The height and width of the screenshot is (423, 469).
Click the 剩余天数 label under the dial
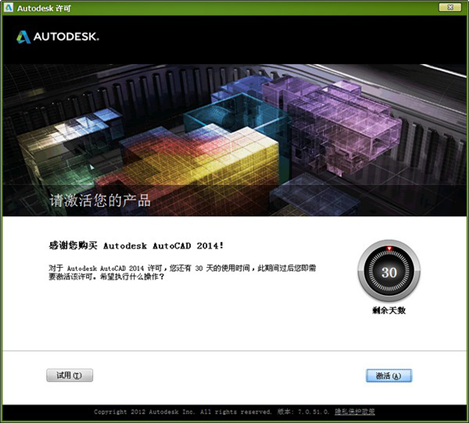(389, 310)
